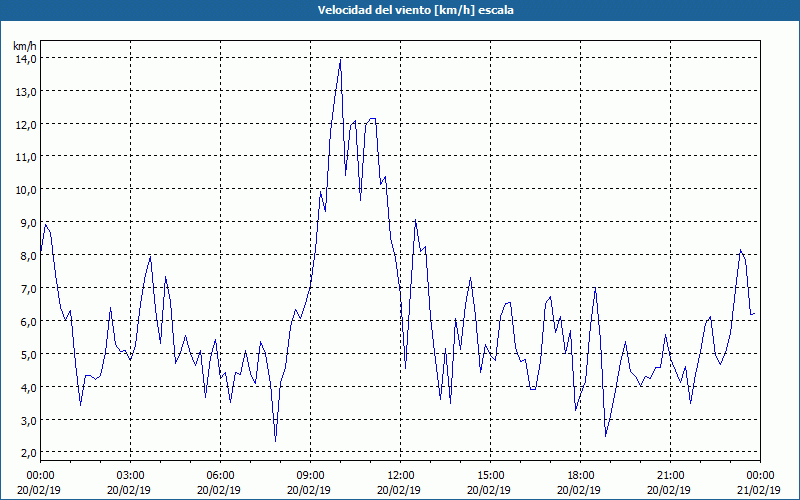Select the "12:00" x-axis time label
This screenshot has height=500, width=800.
(x=401, y=476)
